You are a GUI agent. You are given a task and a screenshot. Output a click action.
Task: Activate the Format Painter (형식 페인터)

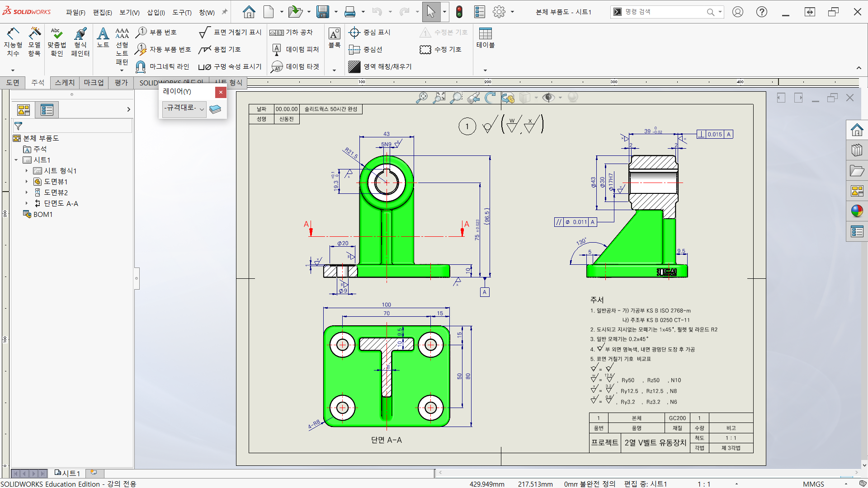80,42
